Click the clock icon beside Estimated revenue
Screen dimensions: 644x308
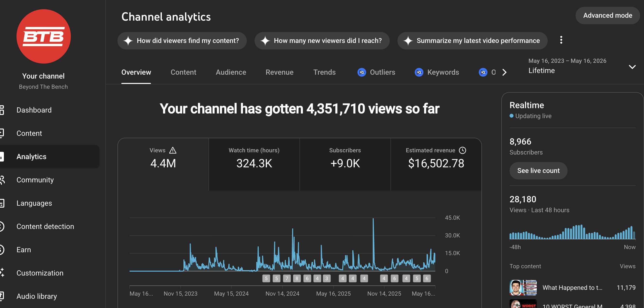pos(462,150)
